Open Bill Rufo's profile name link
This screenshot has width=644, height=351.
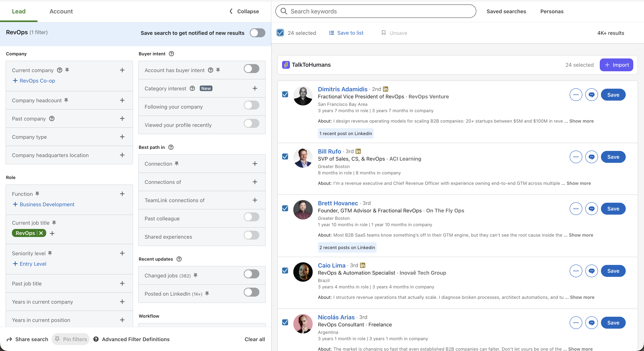pyautogui.click(x=329, y=151)
